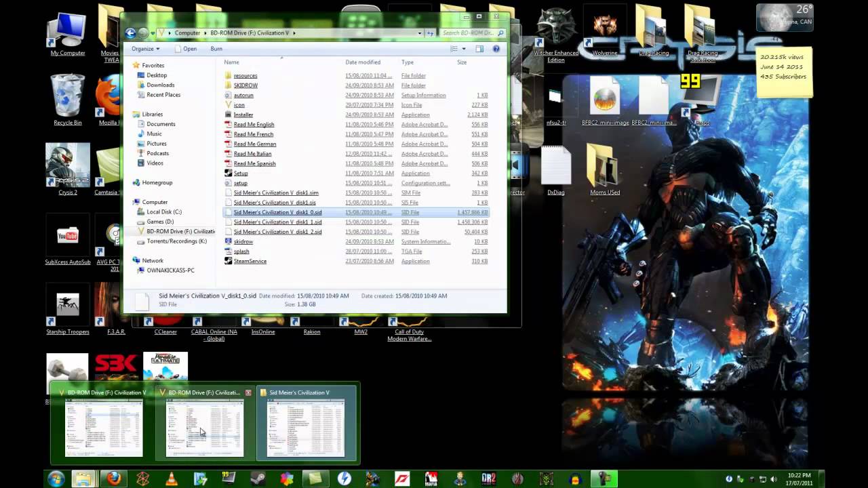Sort files by the Date modified column

363,62
